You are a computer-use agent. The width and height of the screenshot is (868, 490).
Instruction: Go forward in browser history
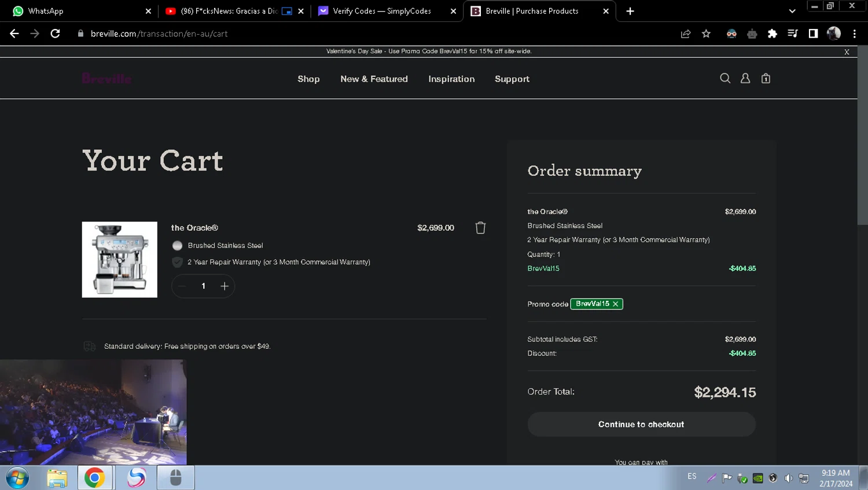pyautogui.click(x=35, y=34)
